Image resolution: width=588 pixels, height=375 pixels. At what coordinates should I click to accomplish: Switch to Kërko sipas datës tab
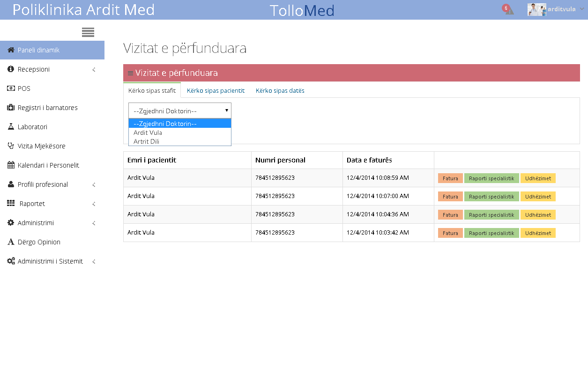280,90
